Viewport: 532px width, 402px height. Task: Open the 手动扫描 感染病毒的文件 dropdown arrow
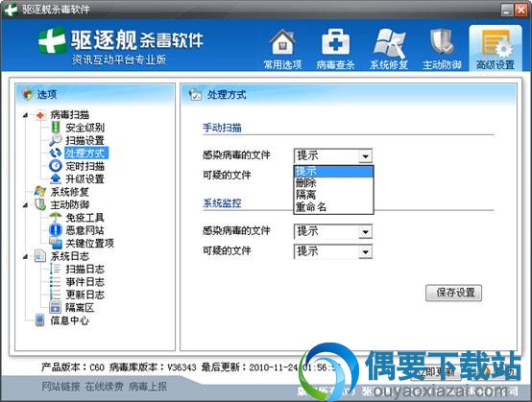click(365, 156)
